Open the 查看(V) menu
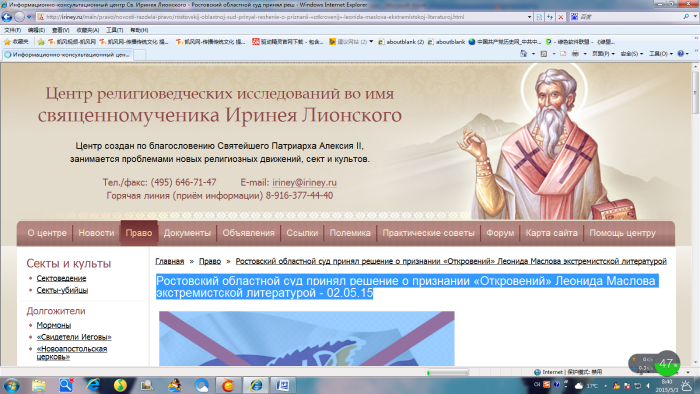 point(60,30)
